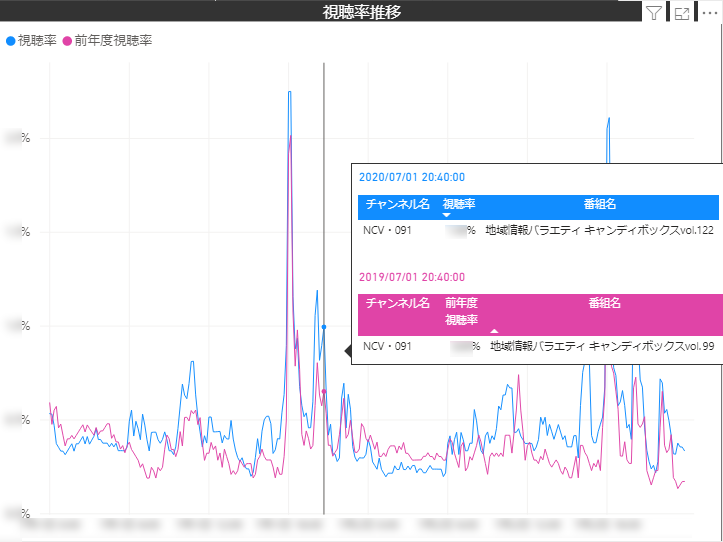Sort by the pink 前年度視聴率 column header
Image resolution: width=723 pixels, height=542 pixels.
click(462, 311)
